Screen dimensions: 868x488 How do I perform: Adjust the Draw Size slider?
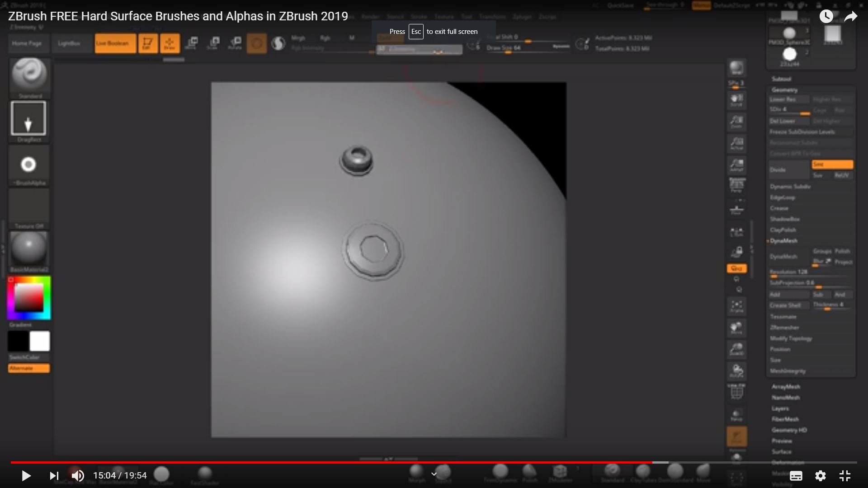(x=528, y=48)
